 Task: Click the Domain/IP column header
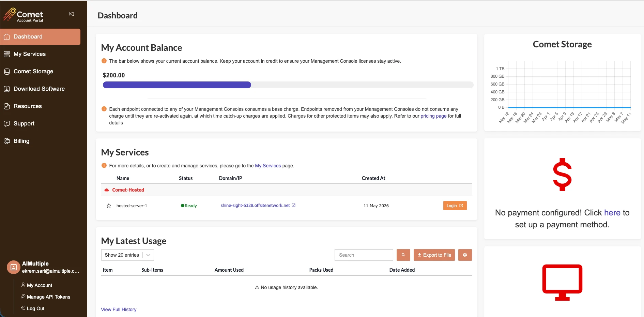point(231,178)
